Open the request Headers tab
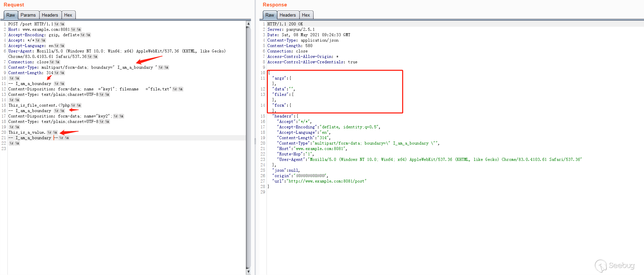 (x=50, y=15)
